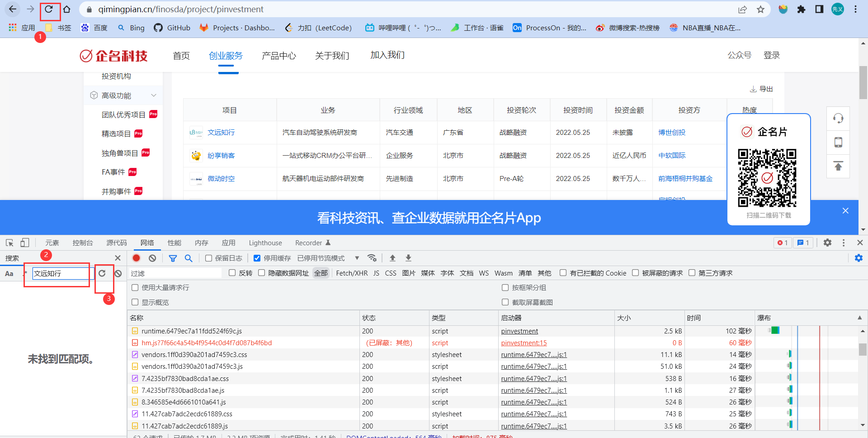Viewport: 868px width, 438px height.
Task: Open the blue issues message badge
Action: click(x=803, y=243)
